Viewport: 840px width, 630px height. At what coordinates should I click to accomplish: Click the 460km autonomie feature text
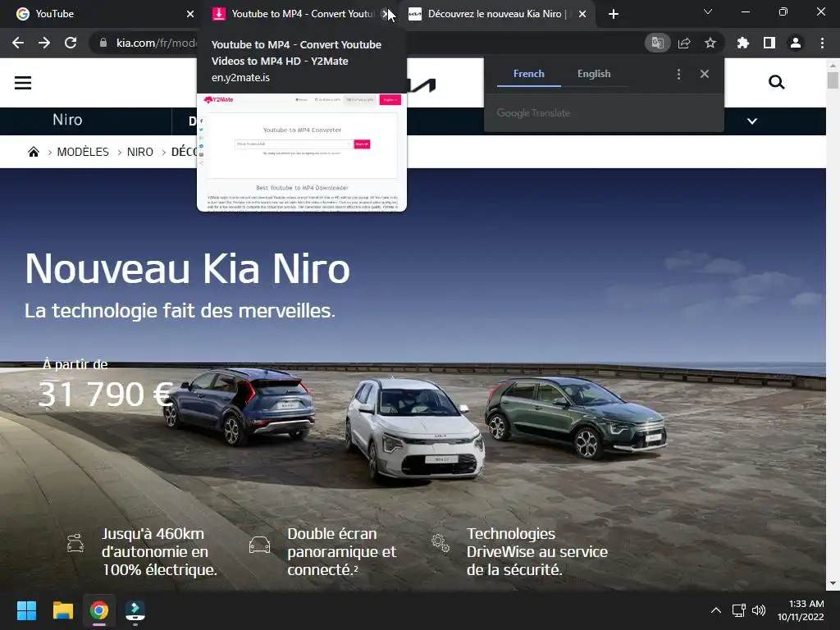[159, 552]
